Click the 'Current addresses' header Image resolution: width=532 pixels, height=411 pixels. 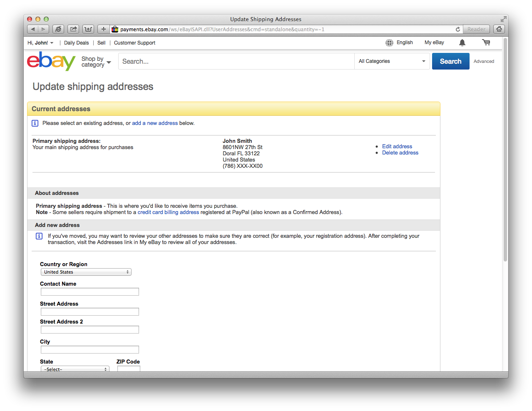pos(61,109)
